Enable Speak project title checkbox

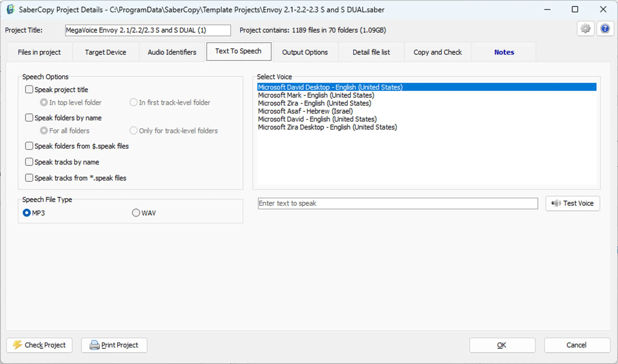(29, 89)
